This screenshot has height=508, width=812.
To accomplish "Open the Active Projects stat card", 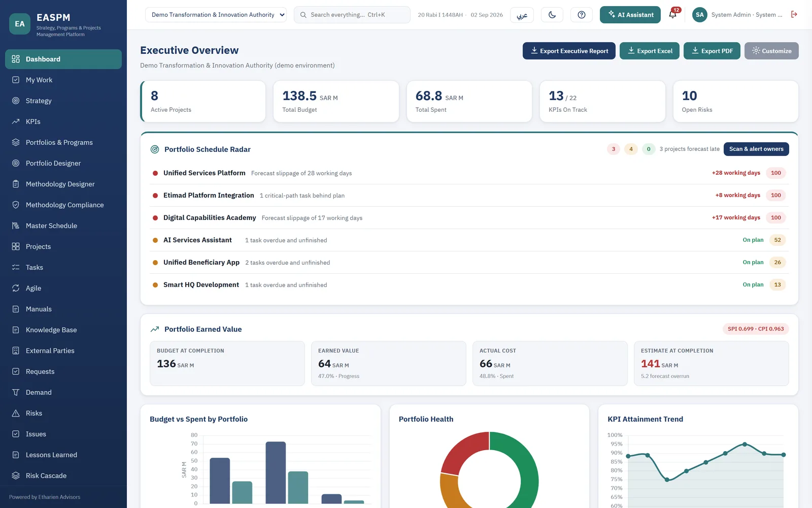I will (203, 101).
